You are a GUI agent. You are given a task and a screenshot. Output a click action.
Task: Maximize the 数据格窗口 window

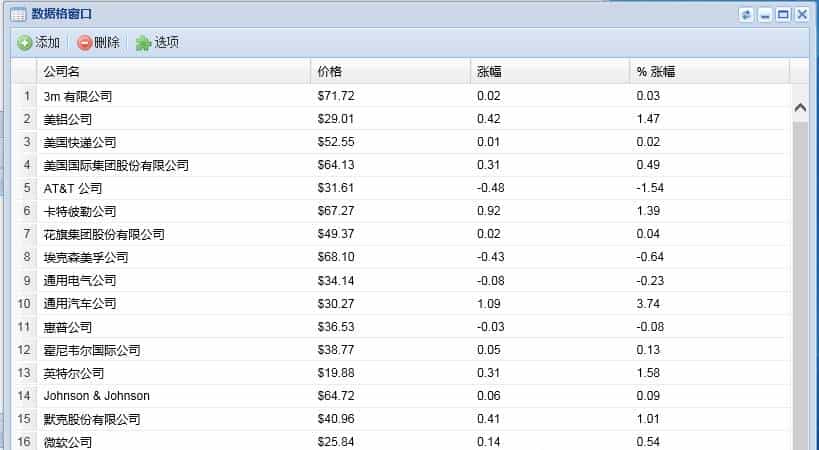tap(783, 14)
